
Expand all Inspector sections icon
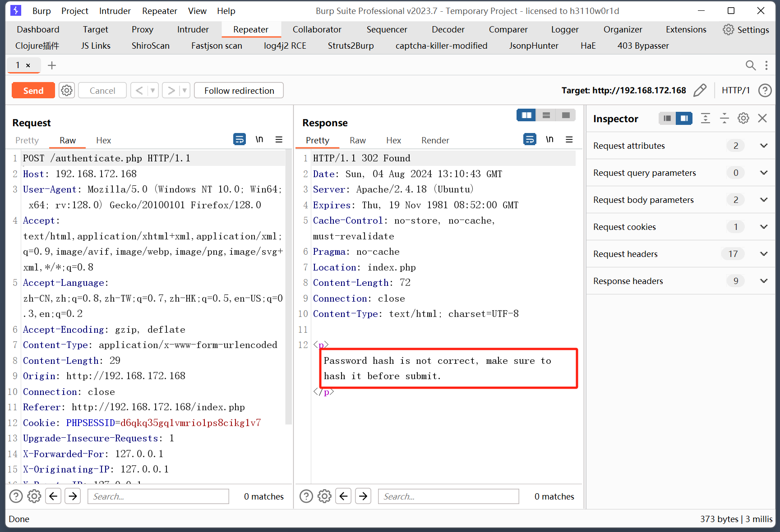(706, 118)
